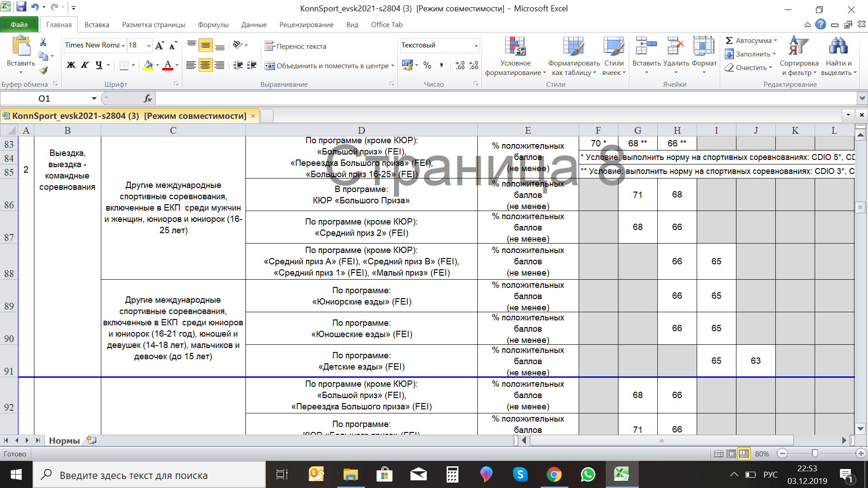Click the fill color bucket swatch
The image size is (868, 488).
[x=148, y=66]
